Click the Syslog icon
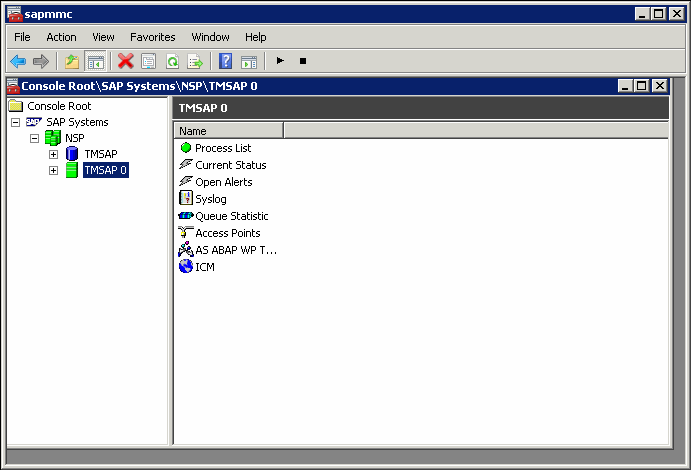The image size is (691, 470). (x=186, y=198)
